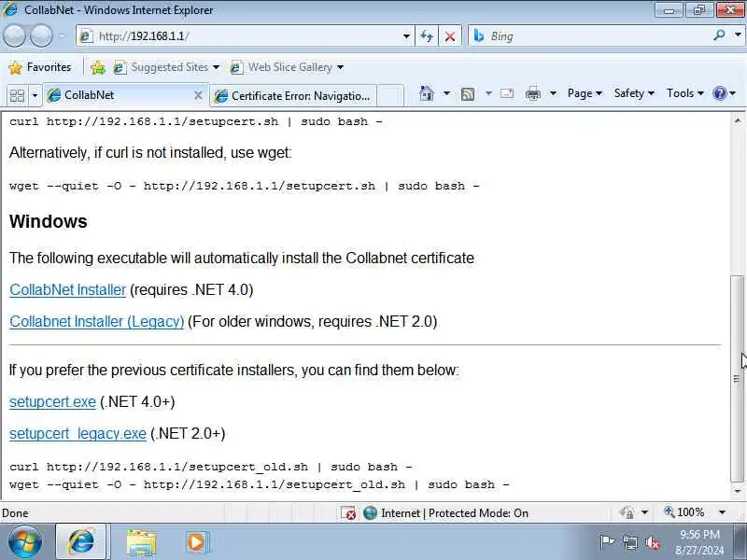Screen dimensions: 747x560
Task: Click the network tray icon
Action: 629,542
